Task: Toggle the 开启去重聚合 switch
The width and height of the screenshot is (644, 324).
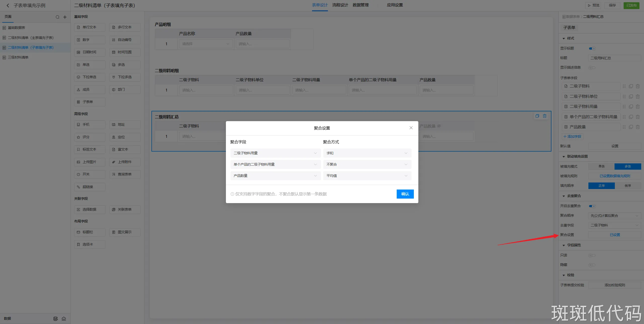Action: [x=592, y=206]
